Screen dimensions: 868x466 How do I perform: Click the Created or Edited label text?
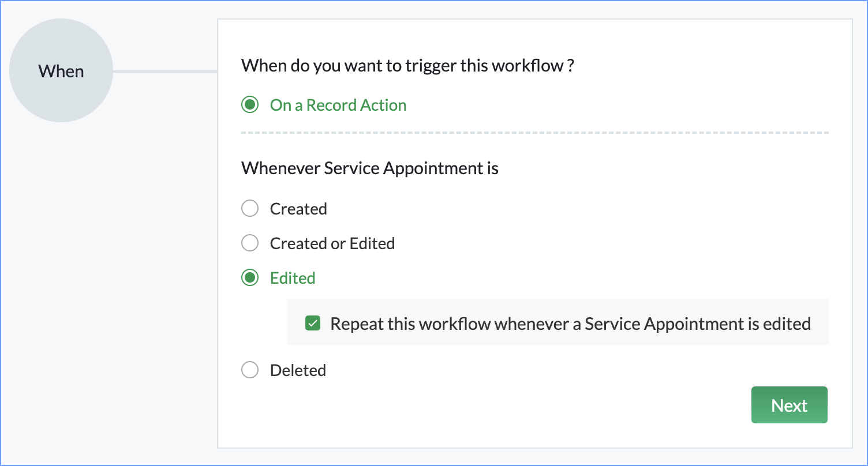point(332,243)
